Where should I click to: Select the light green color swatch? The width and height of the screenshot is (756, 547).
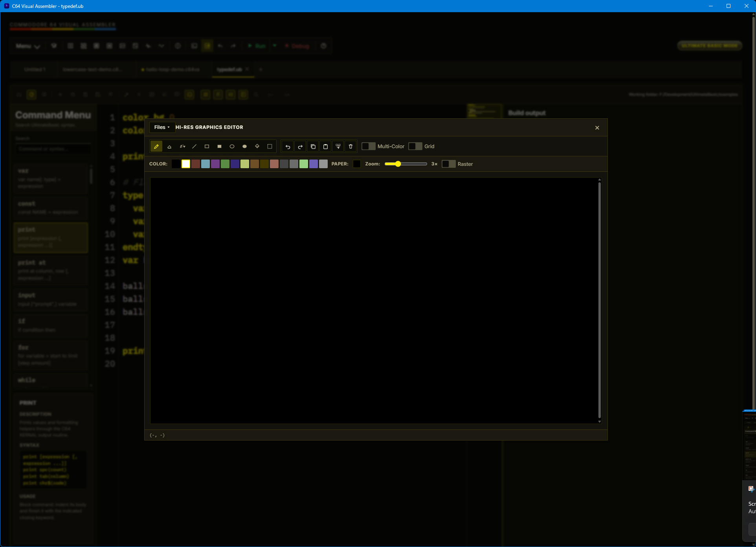pos(304,164)
